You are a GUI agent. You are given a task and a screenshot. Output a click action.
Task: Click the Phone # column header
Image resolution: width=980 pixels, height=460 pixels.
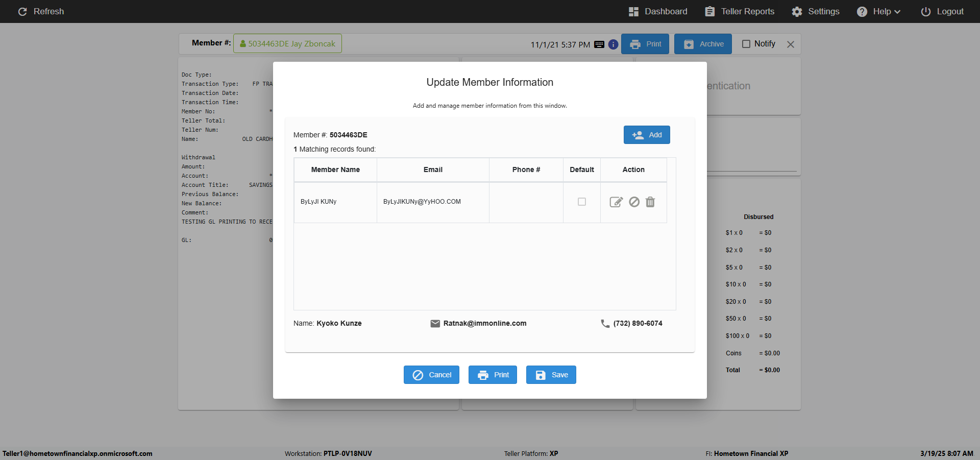coord(526,170)
